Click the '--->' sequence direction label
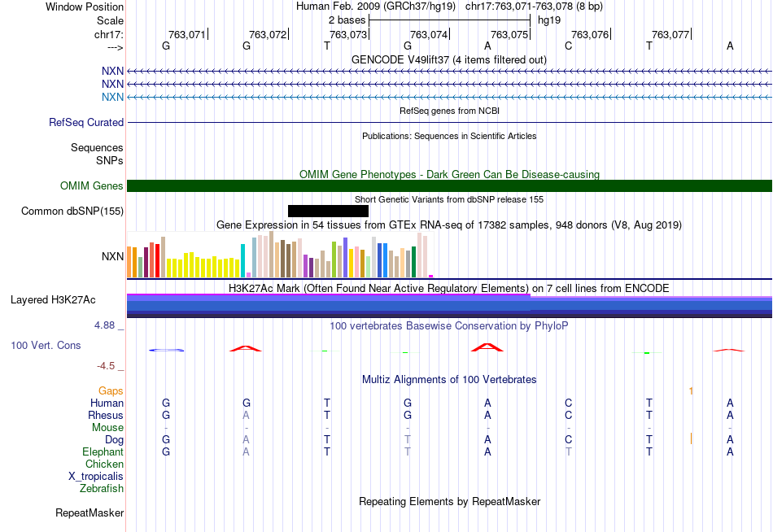 pos(115,47)
